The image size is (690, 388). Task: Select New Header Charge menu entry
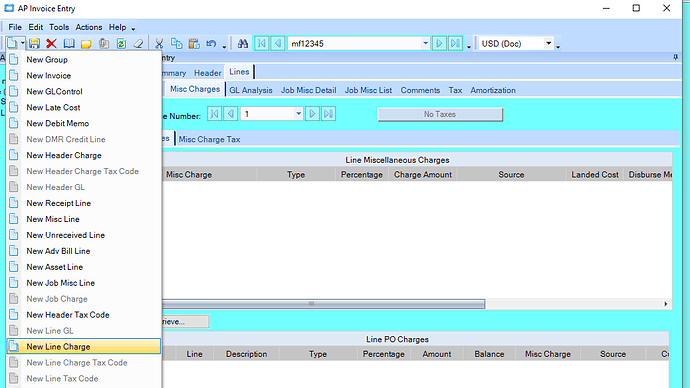point(84,155)
